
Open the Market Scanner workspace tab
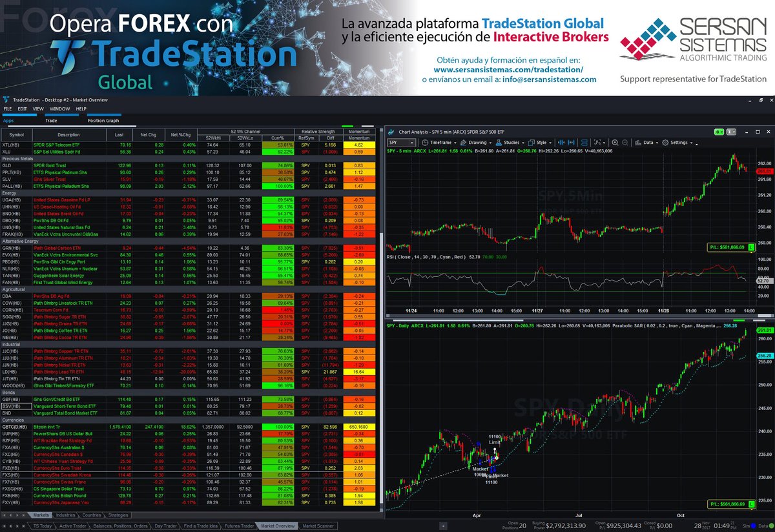[x=318, y=526]
